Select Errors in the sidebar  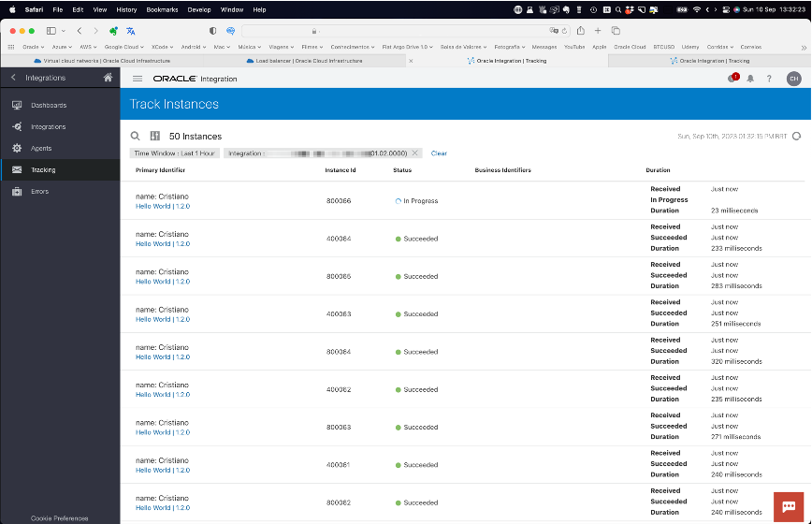(x=39, y=192)
